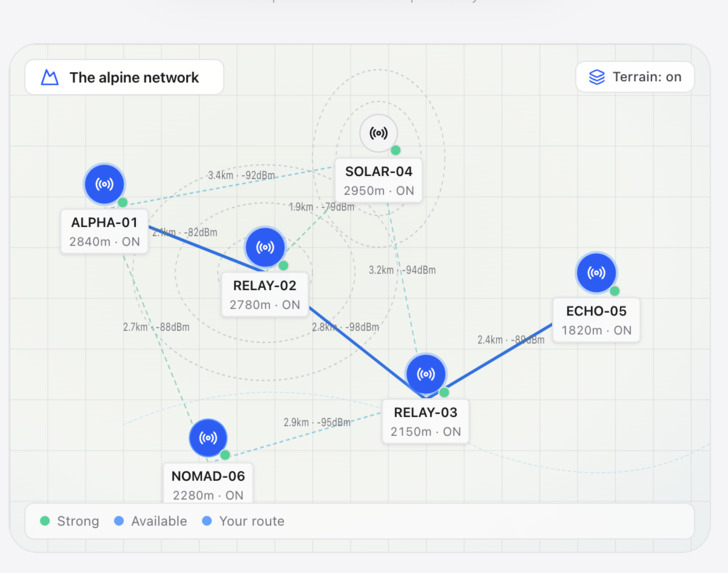728x573 pixels.
Task: Open the ECHO-05 1820m label card
Action: pos(596,320)
